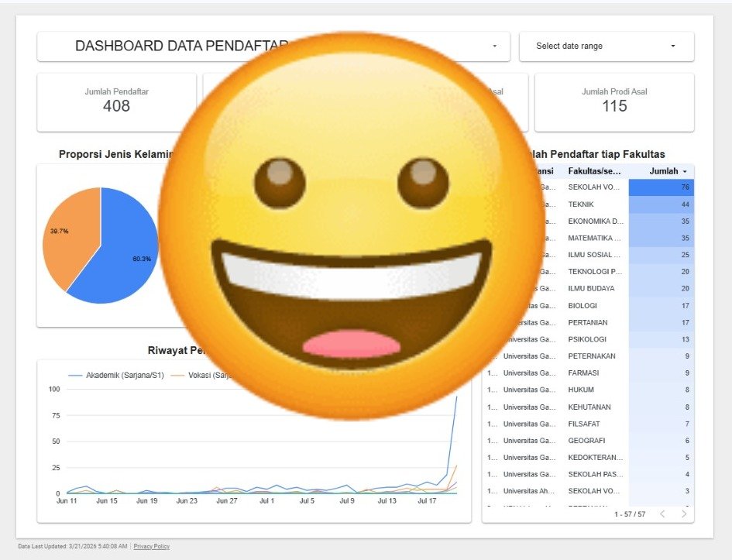732x560 pixels.
Task: Open the Privacy Policy link
Action: [151, 546]
